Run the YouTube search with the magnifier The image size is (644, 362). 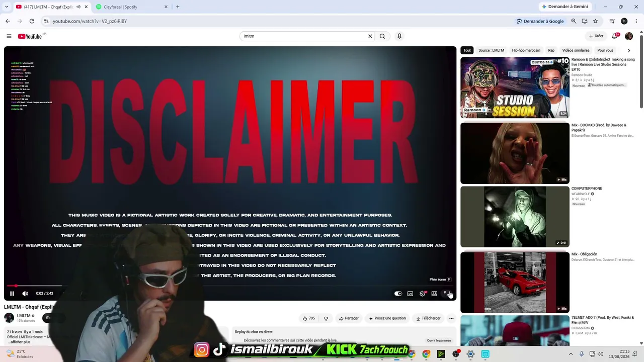pyautogui.click(x=382, y=36)
